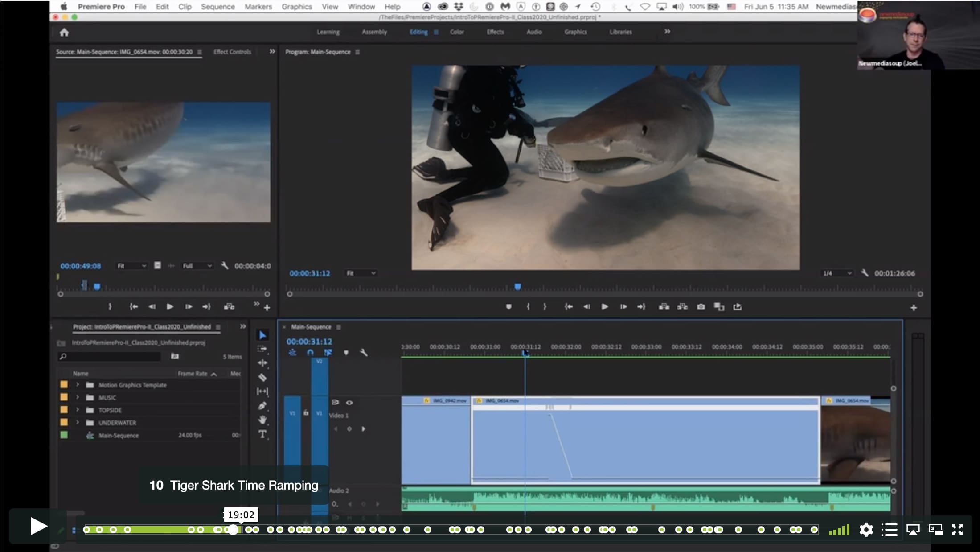Select the Track Select Forward tool
Screen dimensions: 980x552
(x=262, y=349)
